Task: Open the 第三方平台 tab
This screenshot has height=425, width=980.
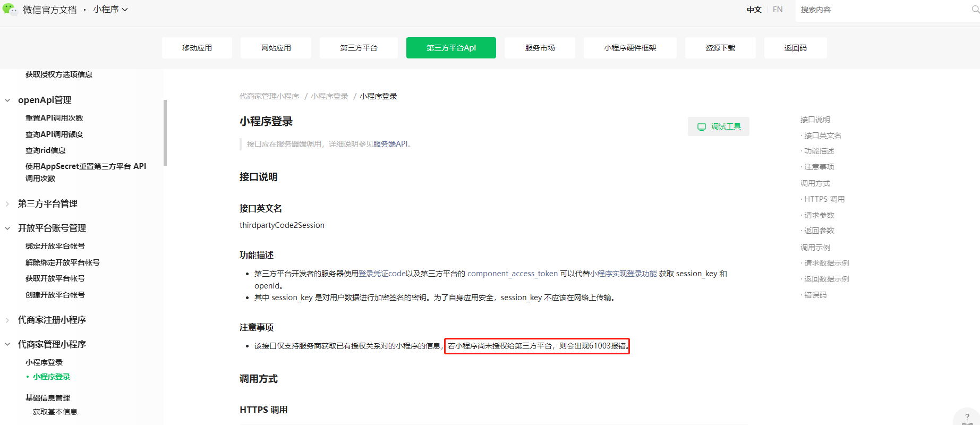Action: coord(359,48)
